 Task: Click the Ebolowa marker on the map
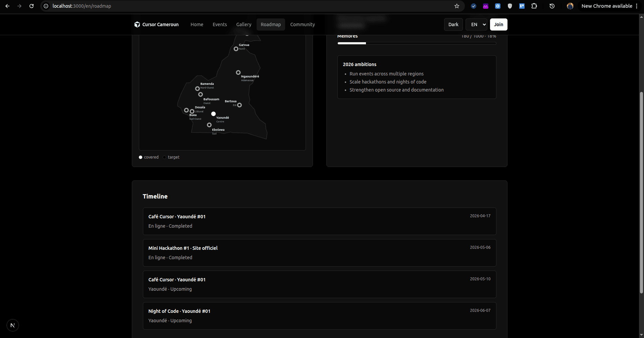(209, 125)
